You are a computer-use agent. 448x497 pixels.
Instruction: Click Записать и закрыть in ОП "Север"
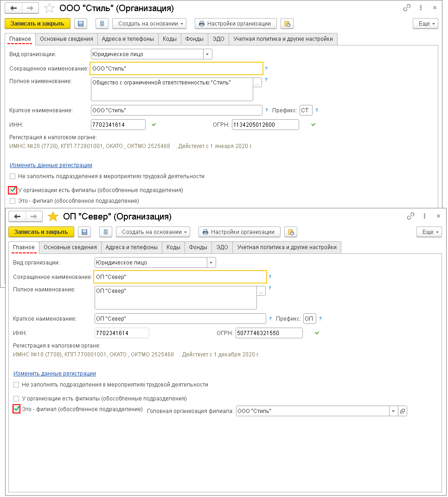(x=41, y=232)
